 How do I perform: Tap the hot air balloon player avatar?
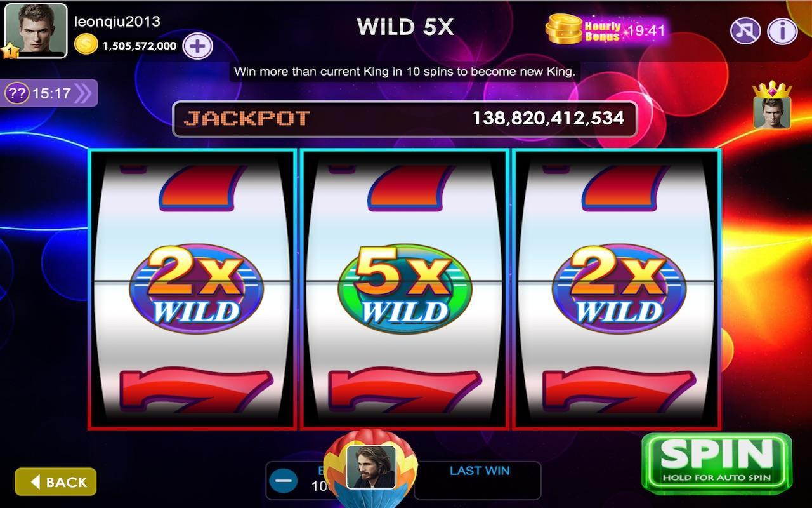pos(370,467)
